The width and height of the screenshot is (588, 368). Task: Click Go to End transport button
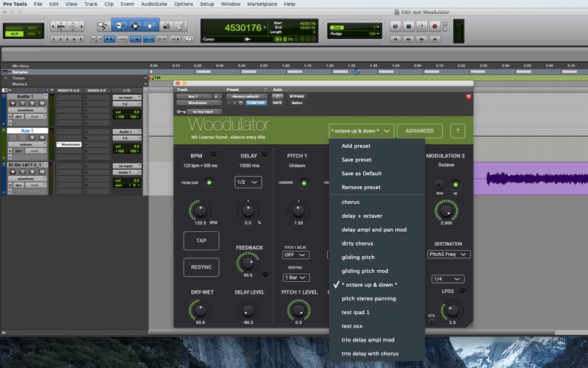[x=434, y=39]
